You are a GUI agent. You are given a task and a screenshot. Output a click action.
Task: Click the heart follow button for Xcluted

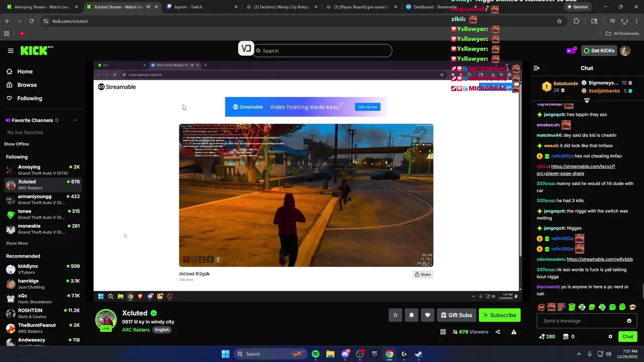point(428,315)
